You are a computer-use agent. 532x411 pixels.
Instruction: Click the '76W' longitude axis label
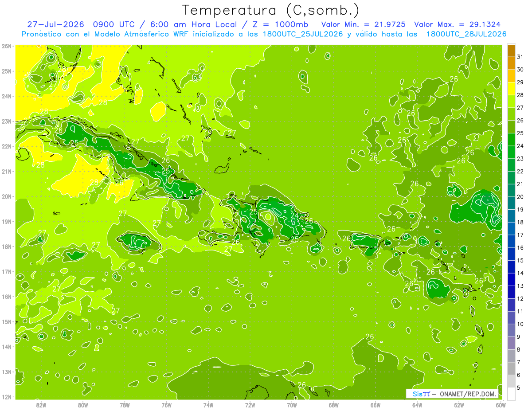166,405
